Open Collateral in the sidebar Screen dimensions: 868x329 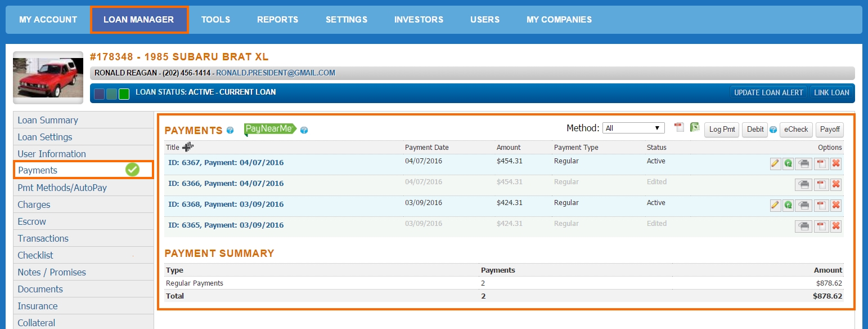(83, 323)
